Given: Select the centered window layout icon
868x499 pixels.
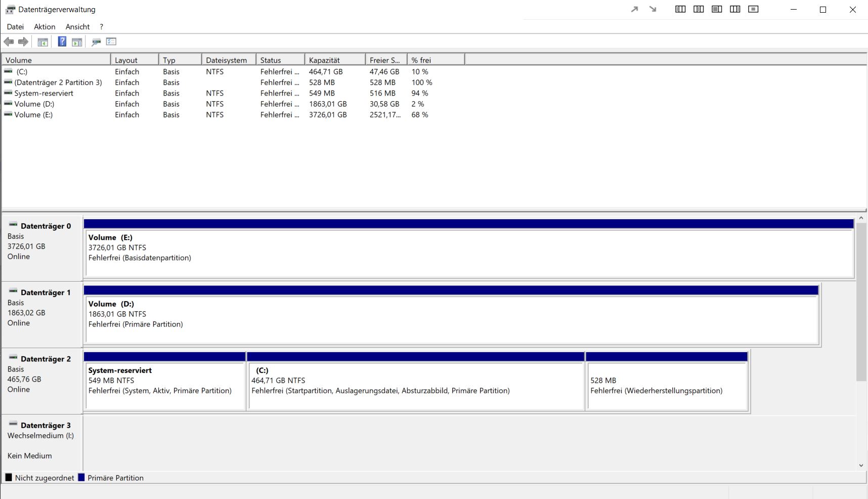Looking at the screenshot, I should tap(753, 9).
